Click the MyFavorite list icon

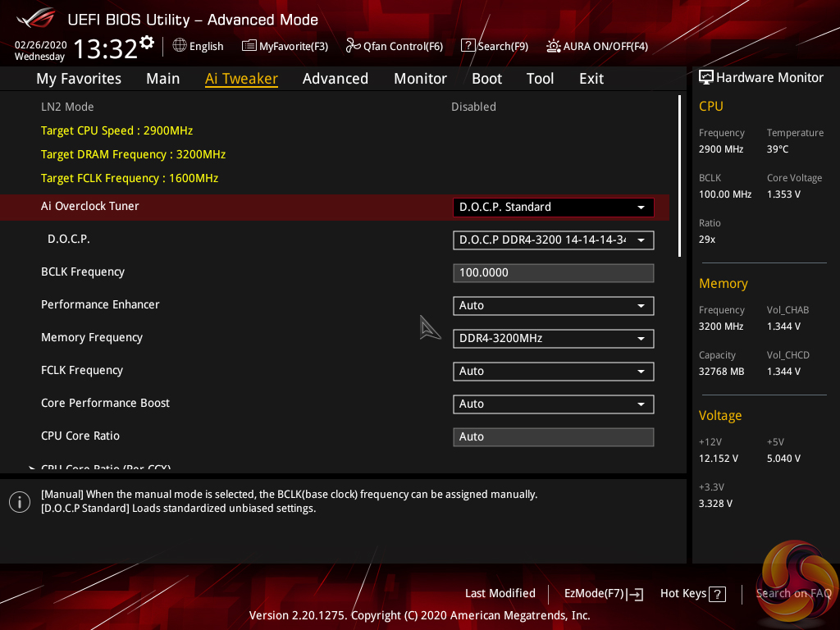(249, 46)
